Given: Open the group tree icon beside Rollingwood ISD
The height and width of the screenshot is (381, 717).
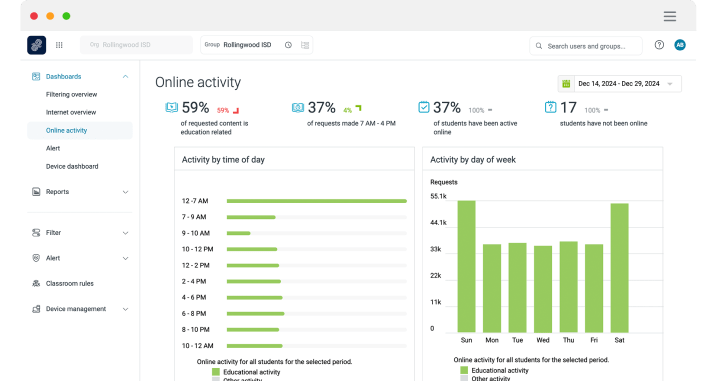Looking at the screenshot, I should [305, 45].
